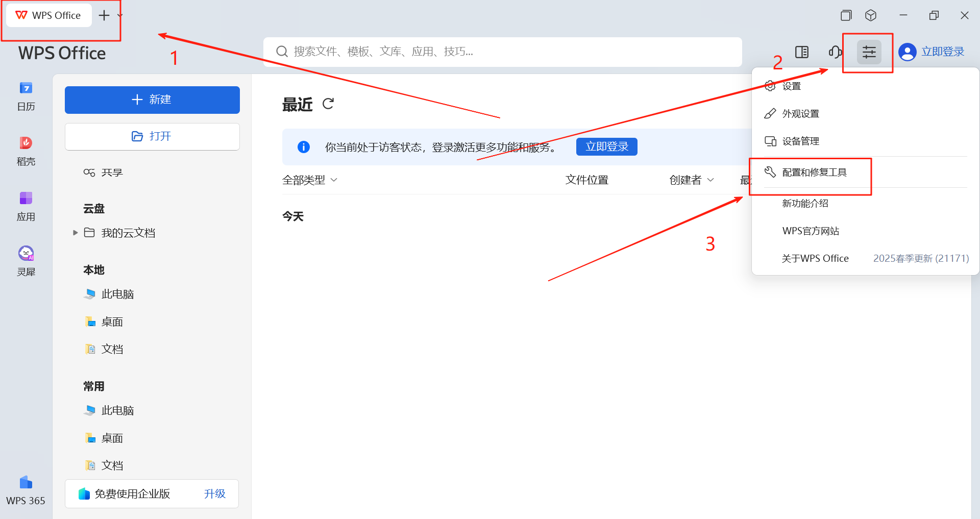Select WPS官方网站 menu item
980x519 pixels.
(x=866, y=231)
